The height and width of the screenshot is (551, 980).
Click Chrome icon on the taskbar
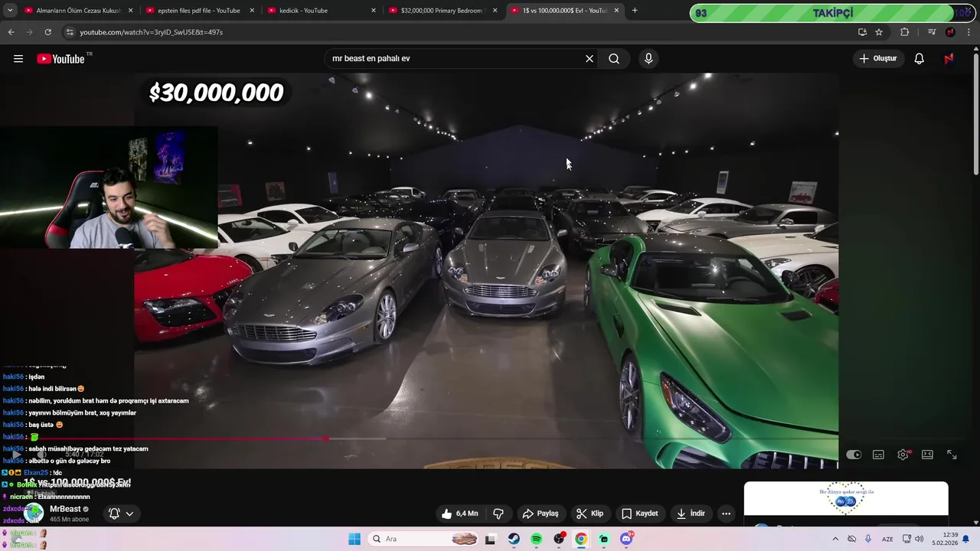coord(581,539)
